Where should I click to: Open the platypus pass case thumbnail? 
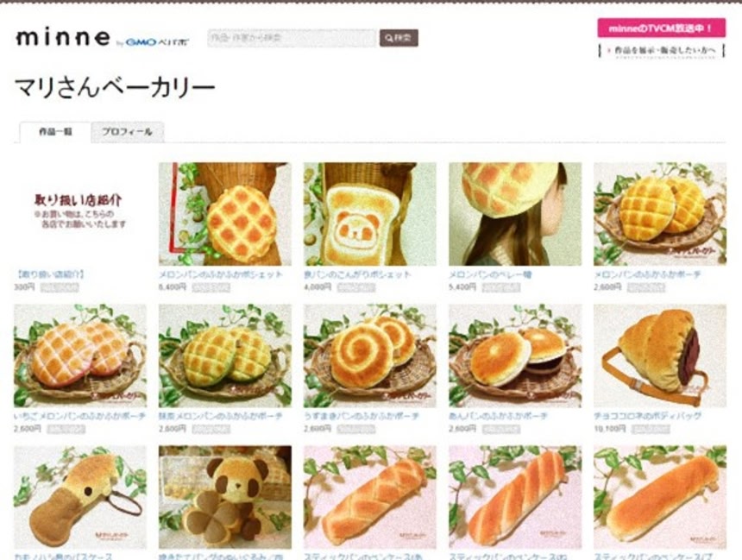[80, 497]
